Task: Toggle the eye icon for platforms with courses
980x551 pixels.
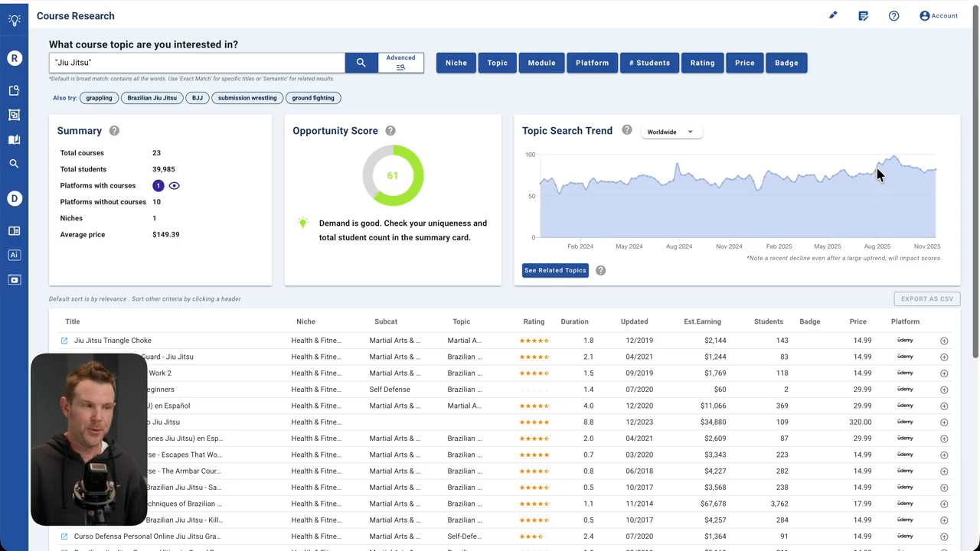Action: point(175,186)
